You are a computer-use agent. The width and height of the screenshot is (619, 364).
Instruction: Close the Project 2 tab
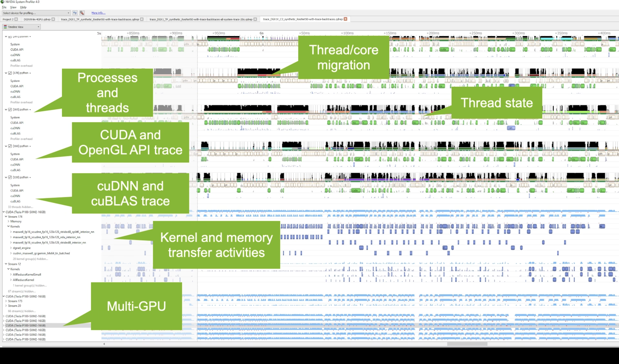click(16, 19)
